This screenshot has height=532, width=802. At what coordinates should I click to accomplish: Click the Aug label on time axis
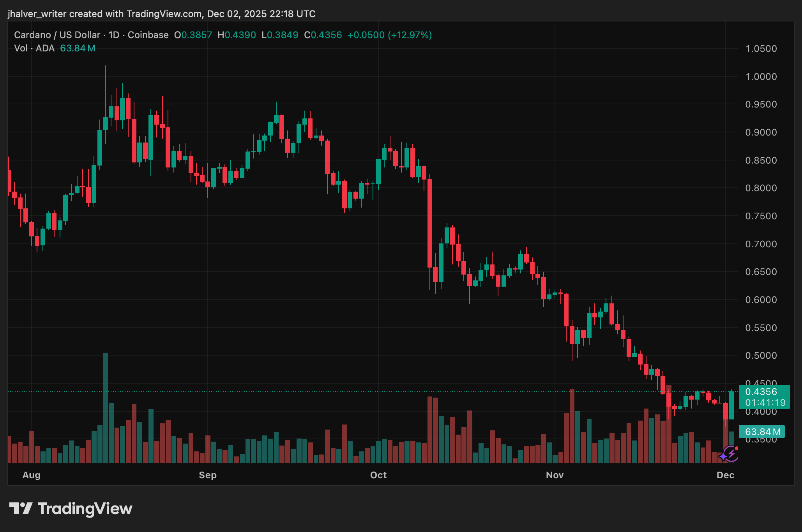click(x=32, y=475)
